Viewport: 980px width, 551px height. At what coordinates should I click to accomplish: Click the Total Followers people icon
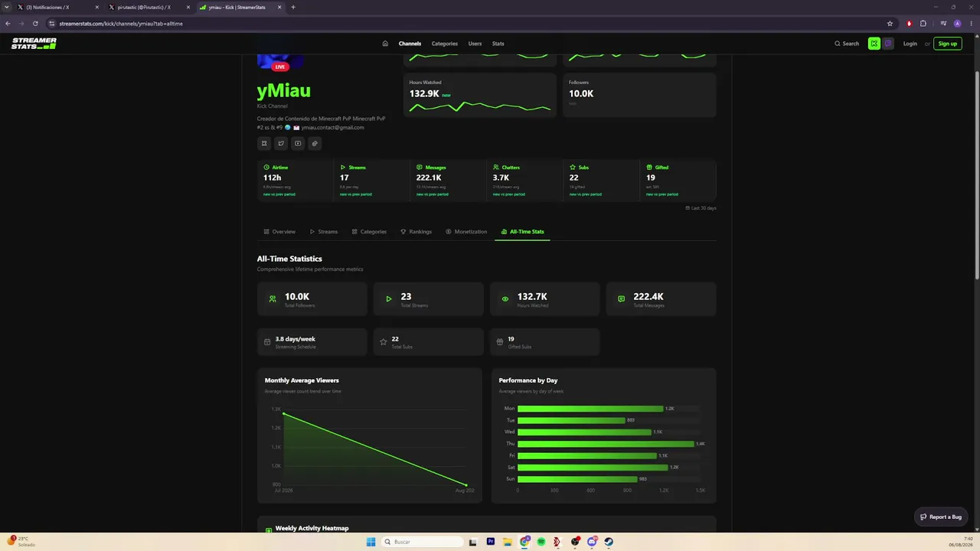coord(273,299)
